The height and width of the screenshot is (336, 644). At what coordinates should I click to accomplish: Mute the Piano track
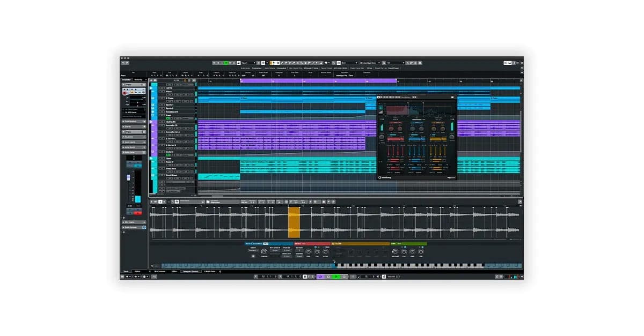160,92
